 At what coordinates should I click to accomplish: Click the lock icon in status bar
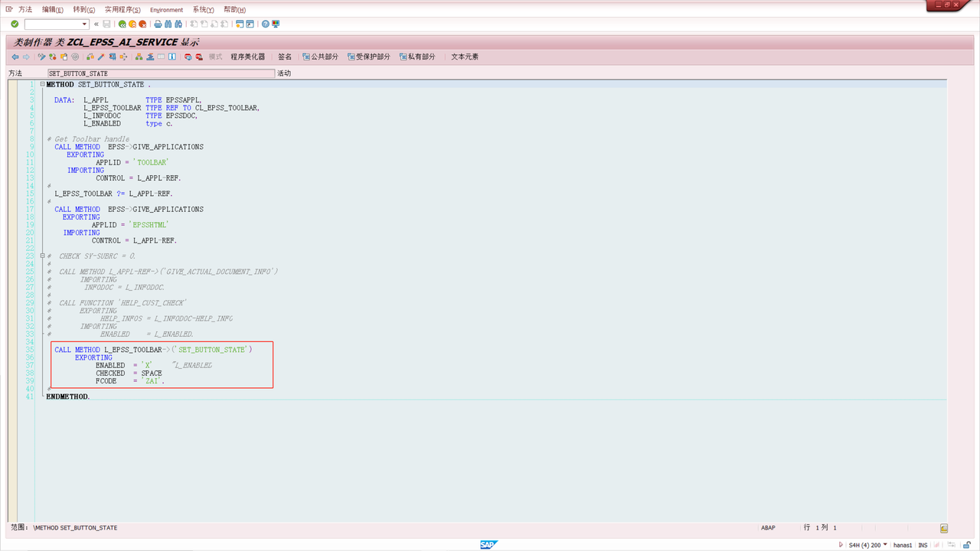tap(969, 545)
